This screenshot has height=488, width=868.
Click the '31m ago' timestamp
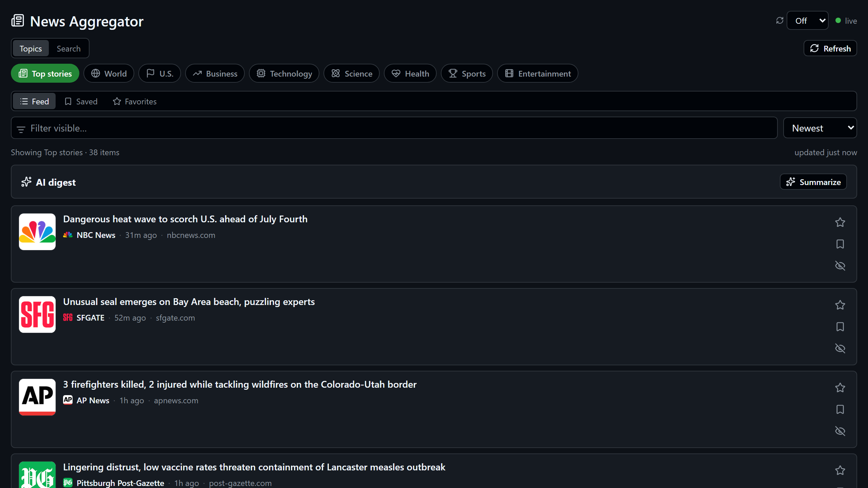[141, 235]
